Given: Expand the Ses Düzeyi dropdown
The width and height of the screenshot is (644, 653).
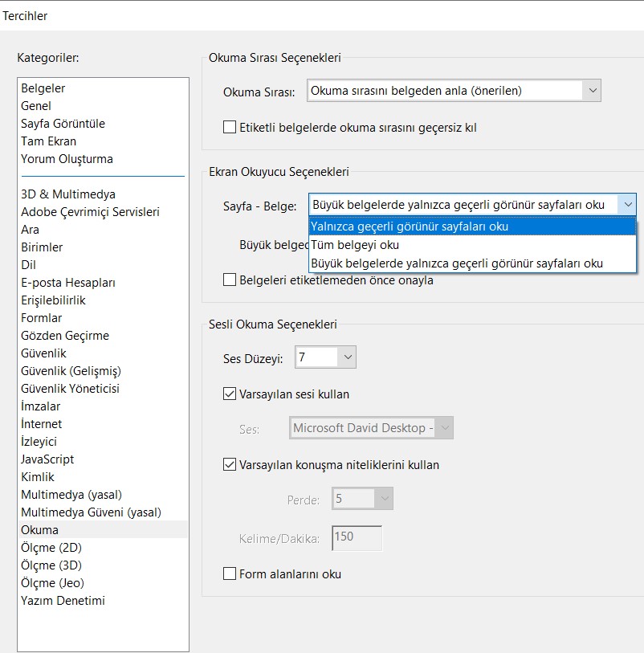Looking at the screenshot, I should pos(347,357).
